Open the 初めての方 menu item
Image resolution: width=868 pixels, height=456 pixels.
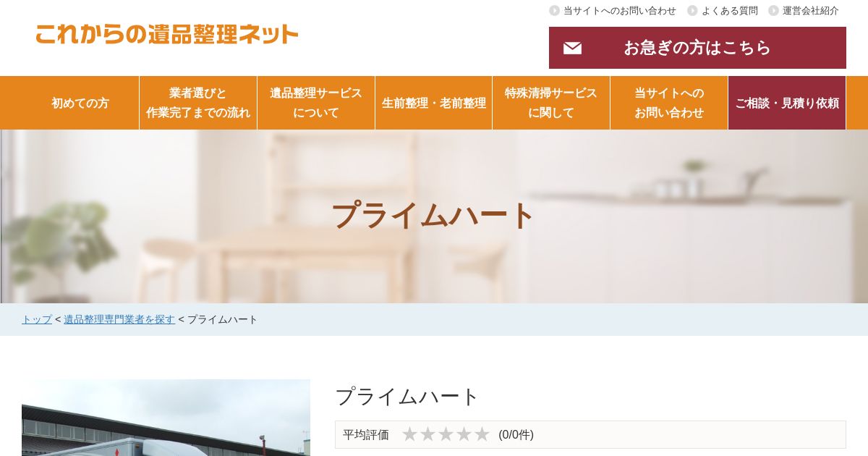click(x=80, y=103)
